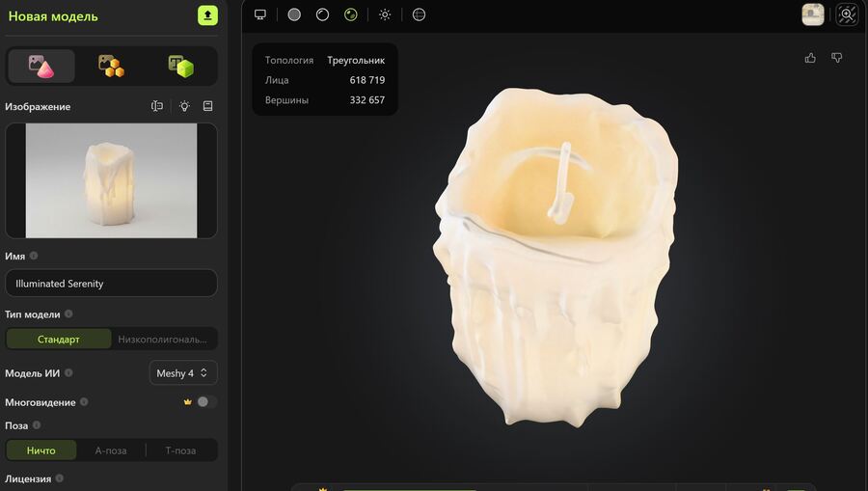Click the compare icon next to Изображение
Screen dimensions: 868x491
(x=157, y=106)
